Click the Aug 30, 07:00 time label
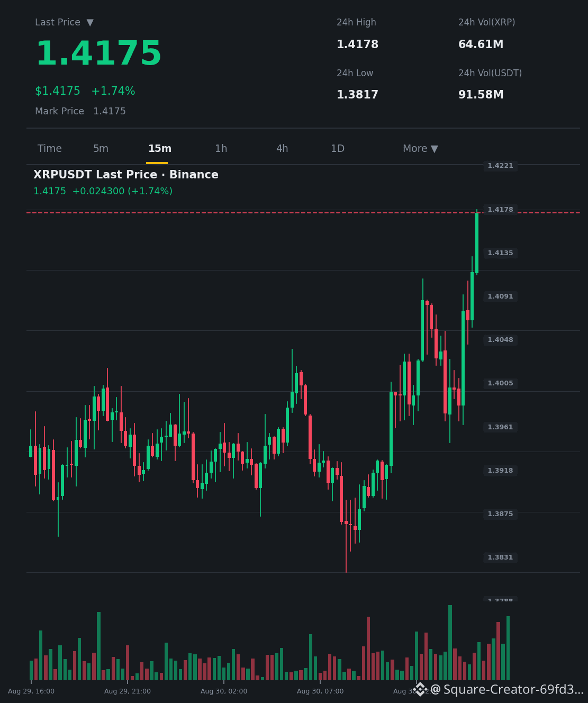The height and width of the screenshot is (703, 588). [320, 691]
